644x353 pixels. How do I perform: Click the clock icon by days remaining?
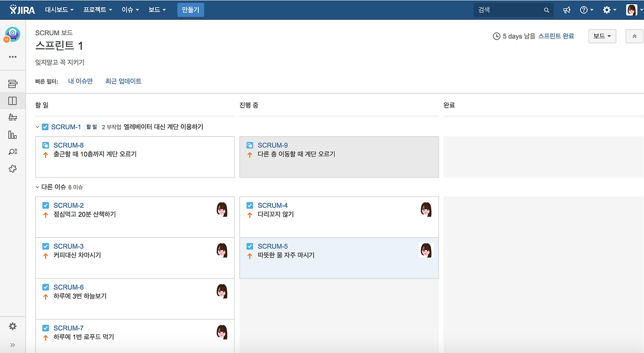(497, 37)
